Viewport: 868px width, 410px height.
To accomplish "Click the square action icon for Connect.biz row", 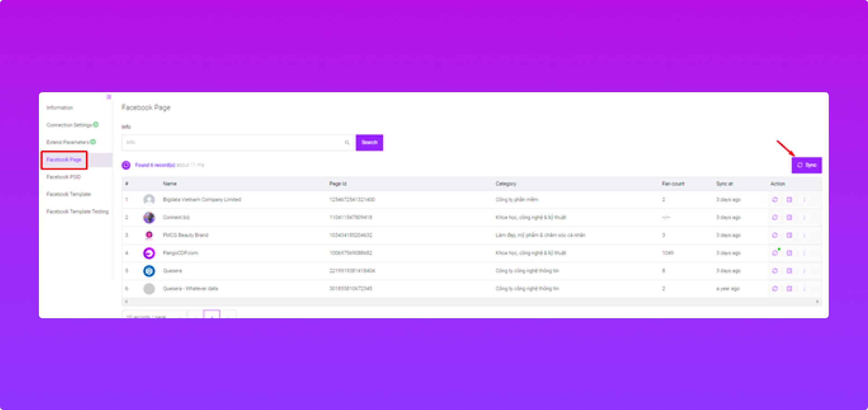I will click(789, 217).
